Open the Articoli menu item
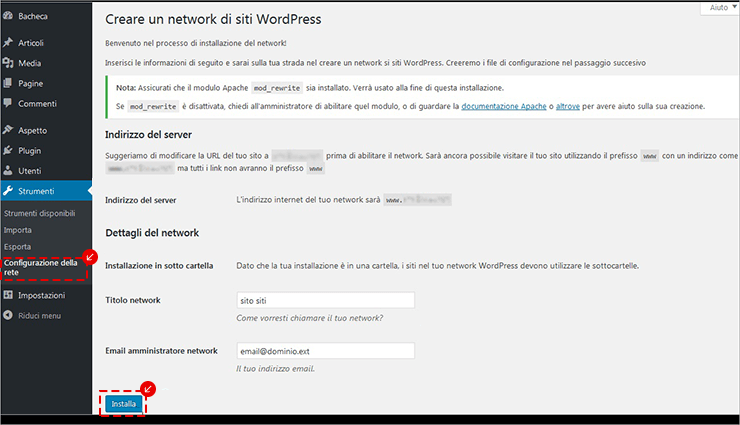Screen dimensions: 740x425 [46, 43]
